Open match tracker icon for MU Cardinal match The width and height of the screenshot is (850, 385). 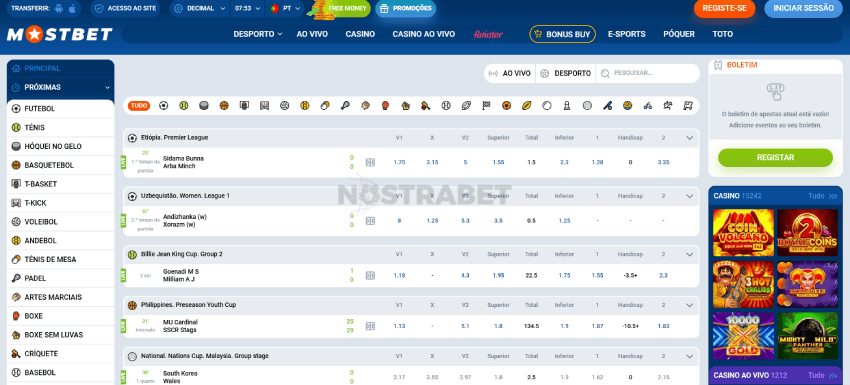pos(370,326)
